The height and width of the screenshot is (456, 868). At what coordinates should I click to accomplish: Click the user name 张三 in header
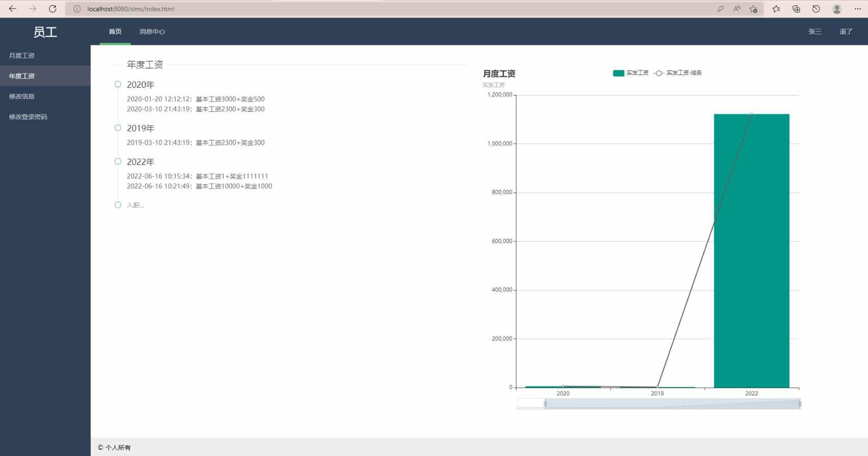click(815, 32)
